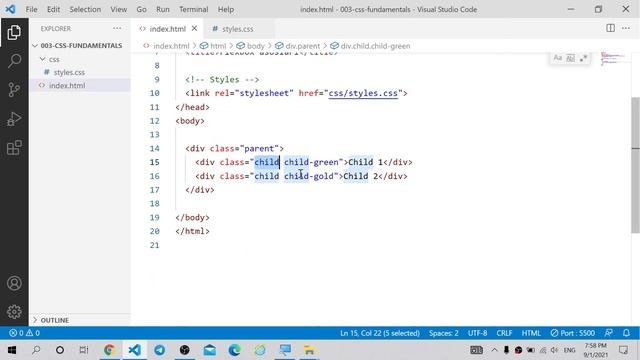Open the Run and Debug view
This screenshot has width=640, height=360.
14,119
